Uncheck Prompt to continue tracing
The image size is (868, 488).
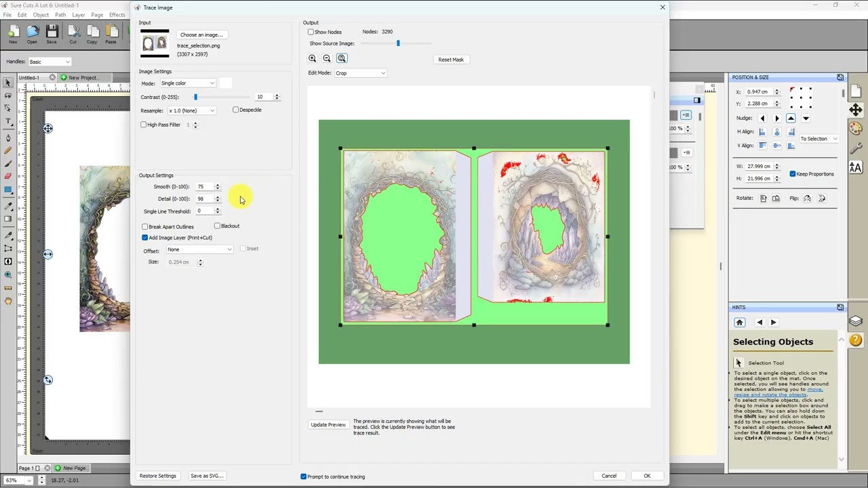click(303, 476)
